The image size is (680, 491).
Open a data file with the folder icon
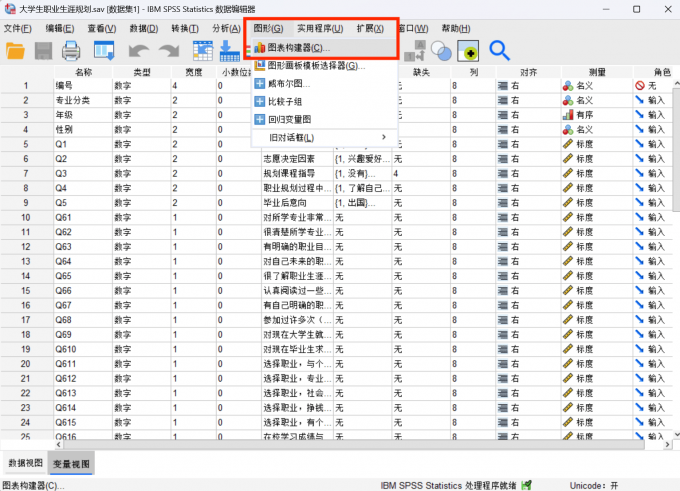[x=15, y=51]
